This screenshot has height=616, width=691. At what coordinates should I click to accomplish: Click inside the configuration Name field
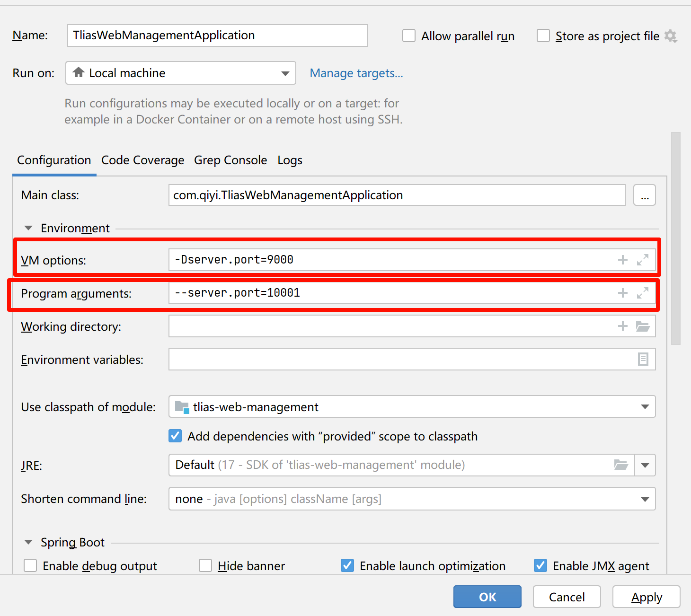coord(217,35)
